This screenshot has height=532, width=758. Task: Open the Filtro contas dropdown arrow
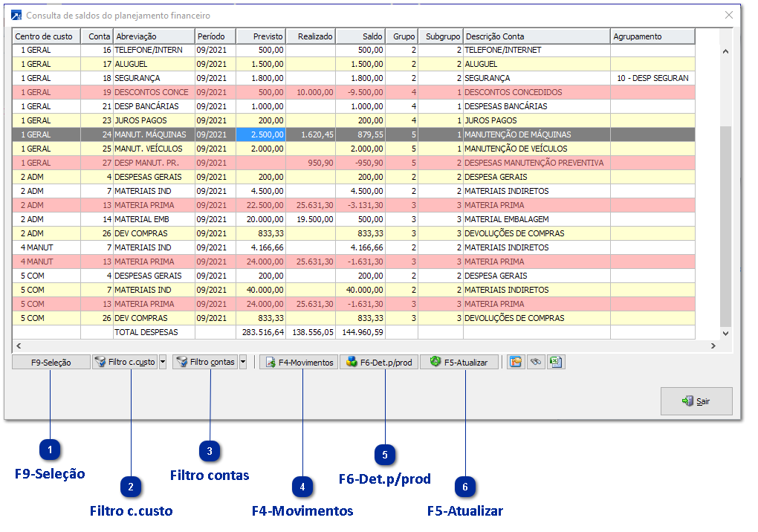244,363
